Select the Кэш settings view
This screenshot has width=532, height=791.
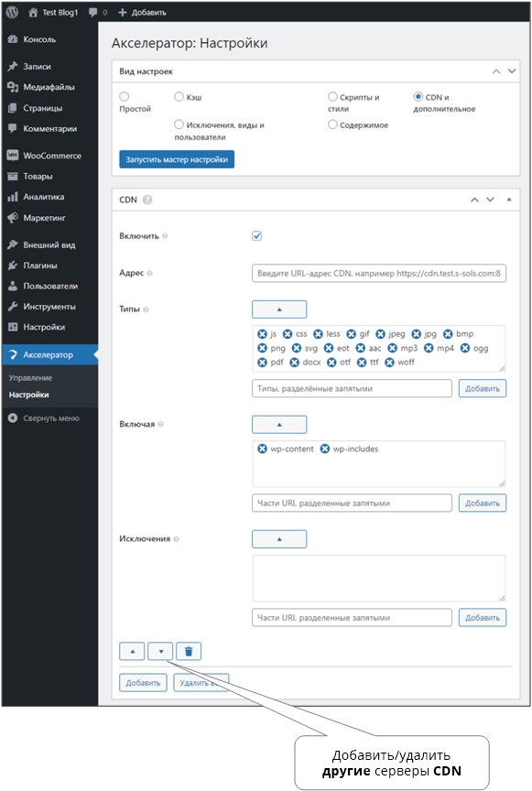179,96
